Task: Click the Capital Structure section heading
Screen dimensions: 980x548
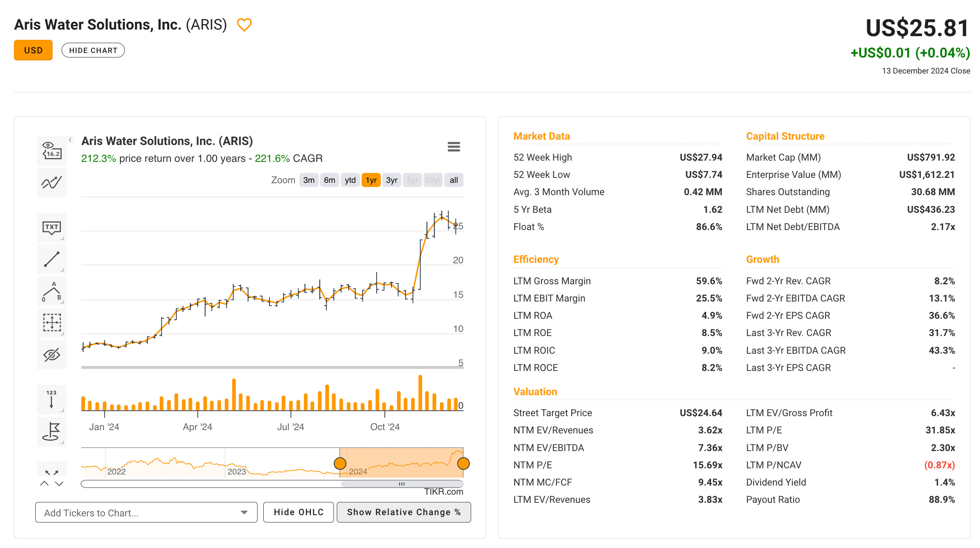Action: pyautogui.click(x=785, y=136)
